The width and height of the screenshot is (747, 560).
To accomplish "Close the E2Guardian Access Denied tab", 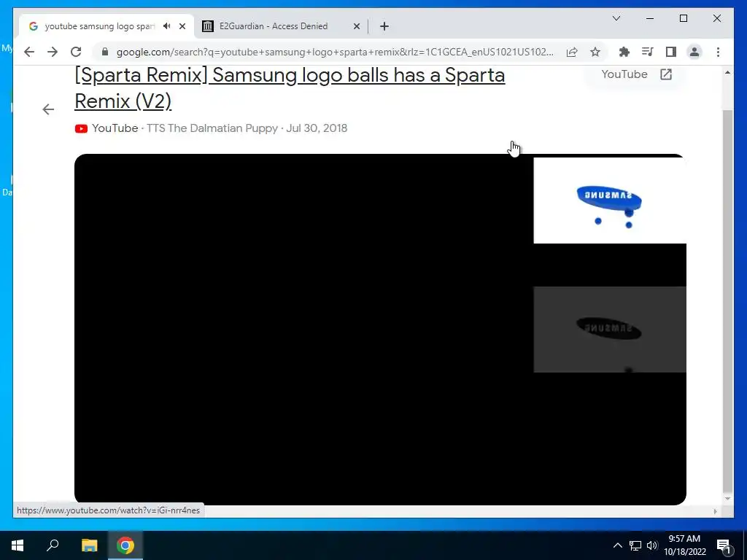I will 356,26.
